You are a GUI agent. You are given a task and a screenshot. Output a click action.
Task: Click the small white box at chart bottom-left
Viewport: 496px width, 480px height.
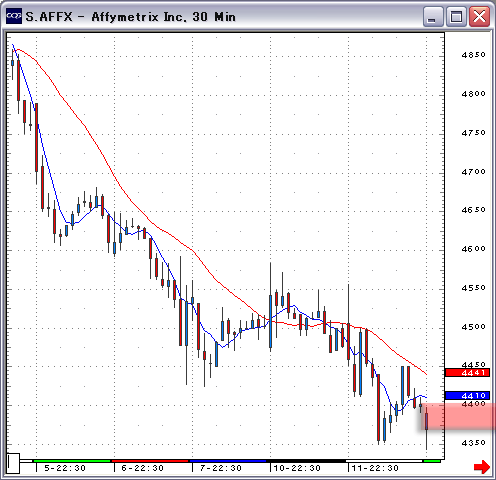tap(13, 463)
